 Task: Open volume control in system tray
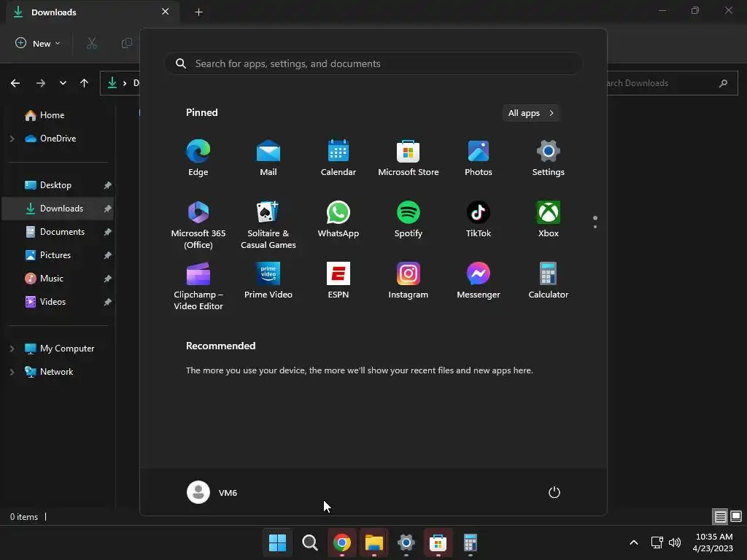pos(675,542)
